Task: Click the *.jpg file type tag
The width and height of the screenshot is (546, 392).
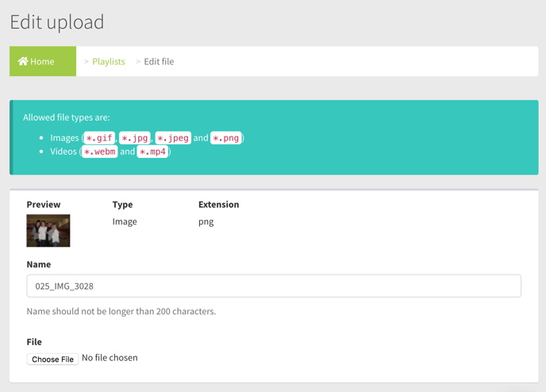Action: click(x=135, y=138)
